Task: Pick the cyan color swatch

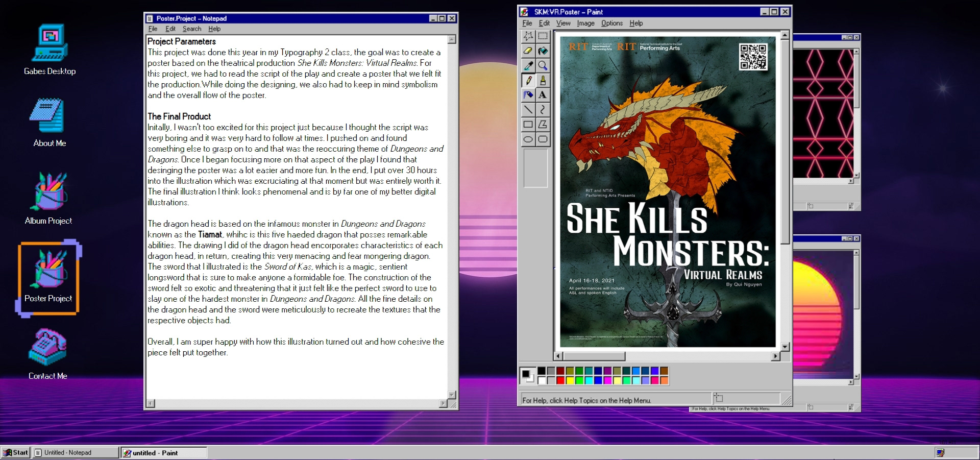Action: tap(589, 380)
